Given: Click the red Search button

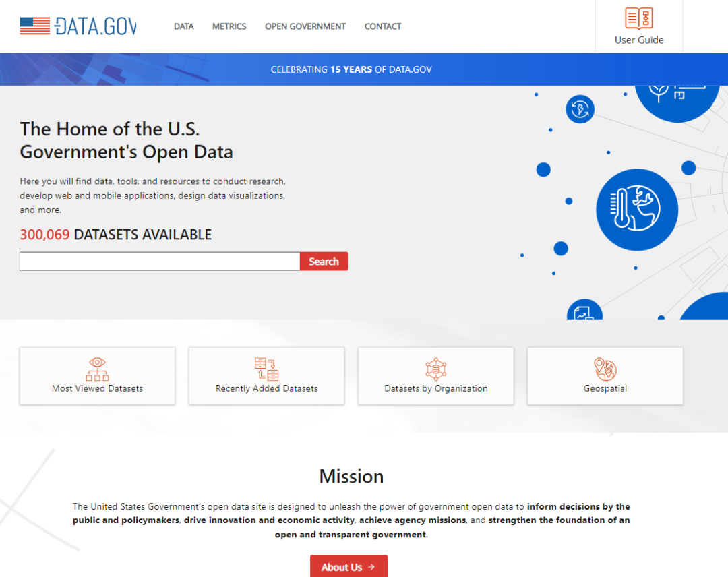Looking at the screenshot, I should (x=324, y=262).
